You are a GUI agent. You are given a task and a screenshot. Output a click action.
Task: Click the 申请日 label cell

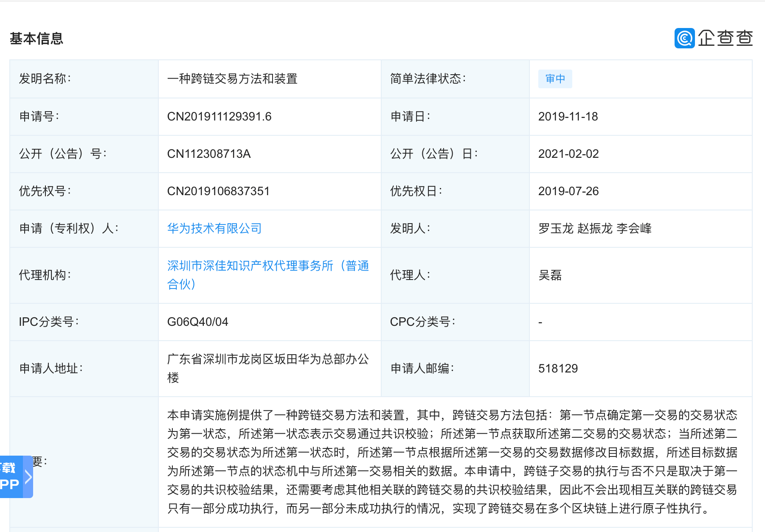click(455, 117)
